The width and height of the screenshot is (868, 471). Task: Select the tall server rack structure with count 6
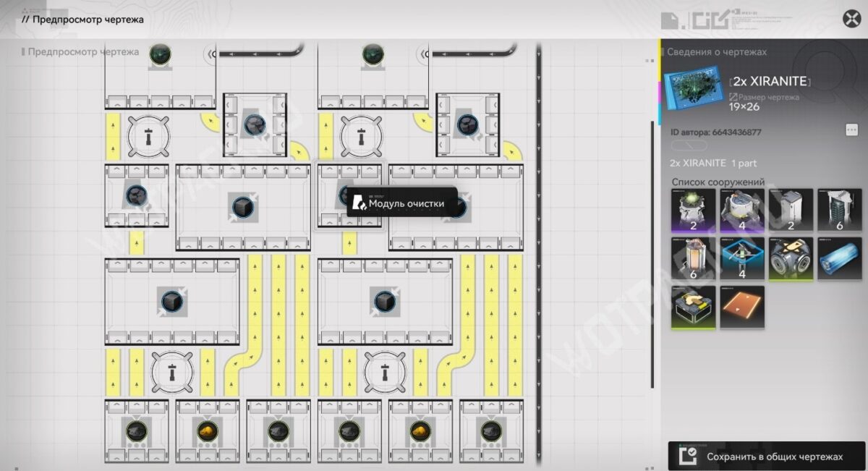(839, 210)
